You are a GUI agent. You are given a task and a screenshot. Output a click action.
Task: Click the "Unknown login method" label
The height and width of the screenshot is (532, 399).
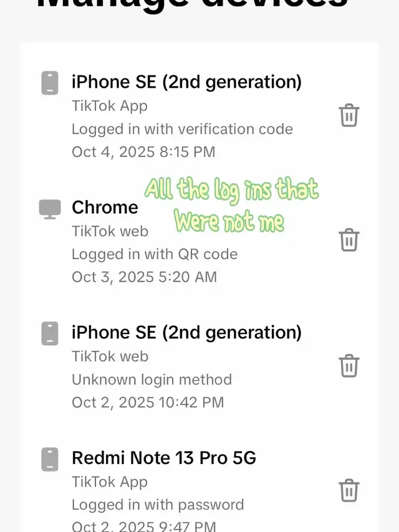[151, 379]
